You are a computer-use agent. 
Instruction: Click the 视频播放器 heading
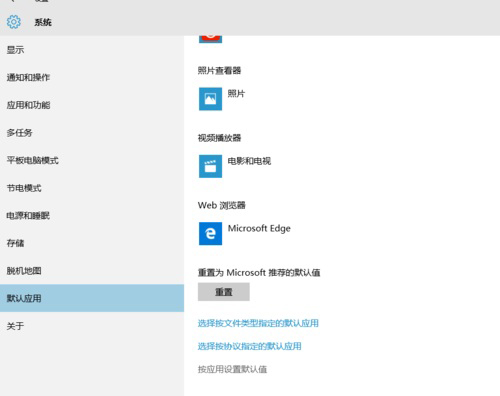coord(219,138)
